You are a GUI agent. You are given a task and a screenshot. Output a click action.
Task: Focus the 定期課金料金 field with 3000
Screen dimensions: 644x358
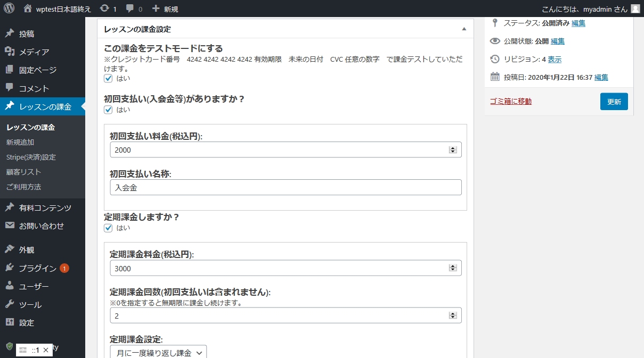pos(286,268)
